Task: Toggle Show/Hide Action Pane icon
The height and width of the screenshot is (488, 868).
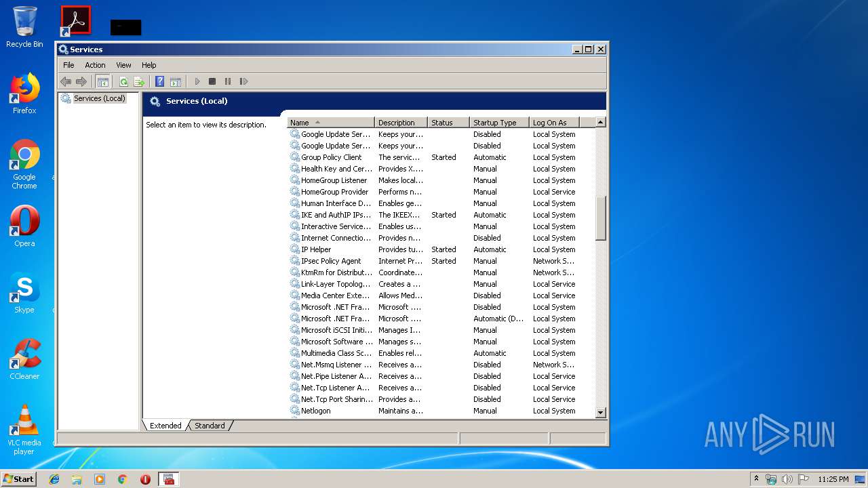Action: pyautogui.click(x=176, y=81)
